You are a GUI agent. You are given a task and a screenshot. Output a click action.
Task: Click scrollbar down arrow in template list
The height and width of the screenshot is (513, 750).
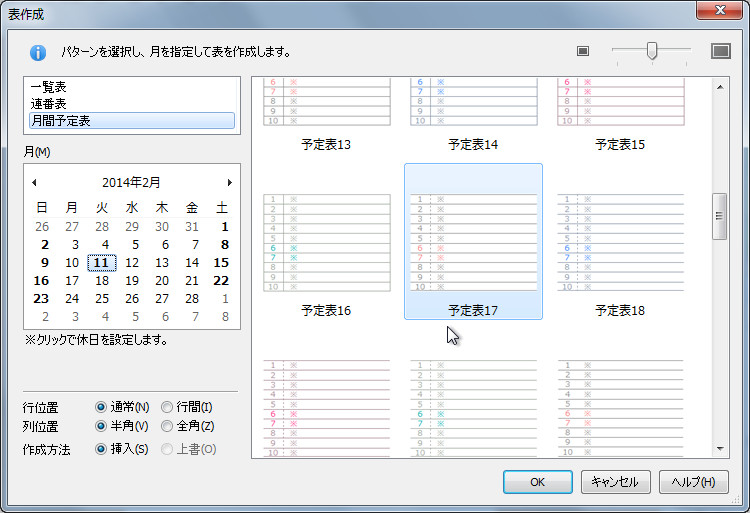coord(720,448)
